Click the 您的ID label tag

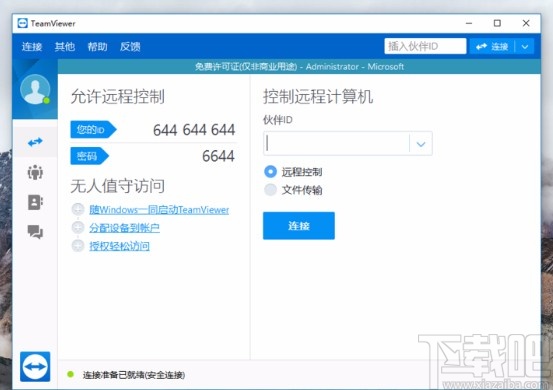[x=93, y=129]
